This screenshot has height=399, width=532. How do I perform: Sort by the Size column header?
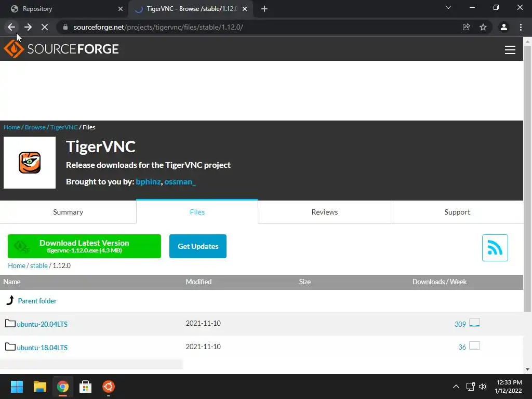click(x=304, y=282)
